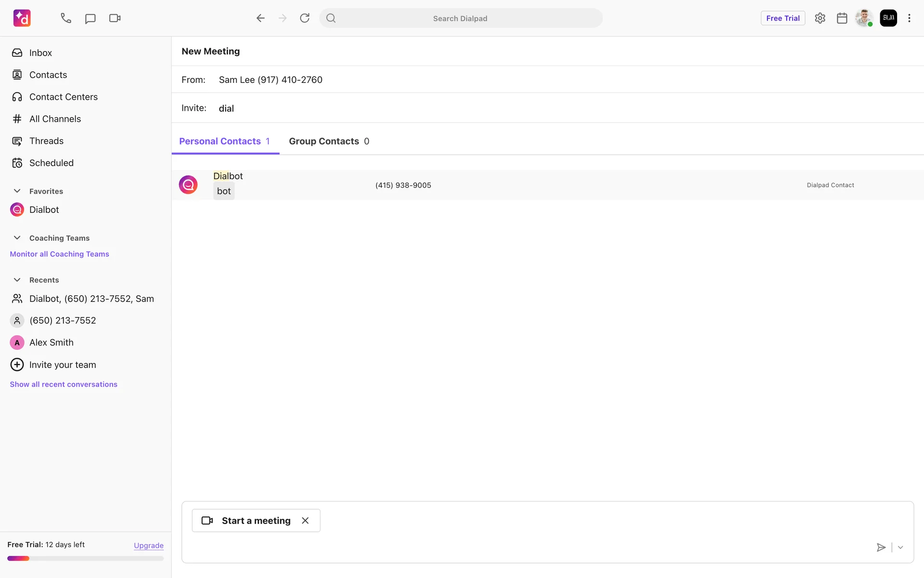This screenshot has width=924, height=578.
Task: Click the reload page icon
Action: 305,18
